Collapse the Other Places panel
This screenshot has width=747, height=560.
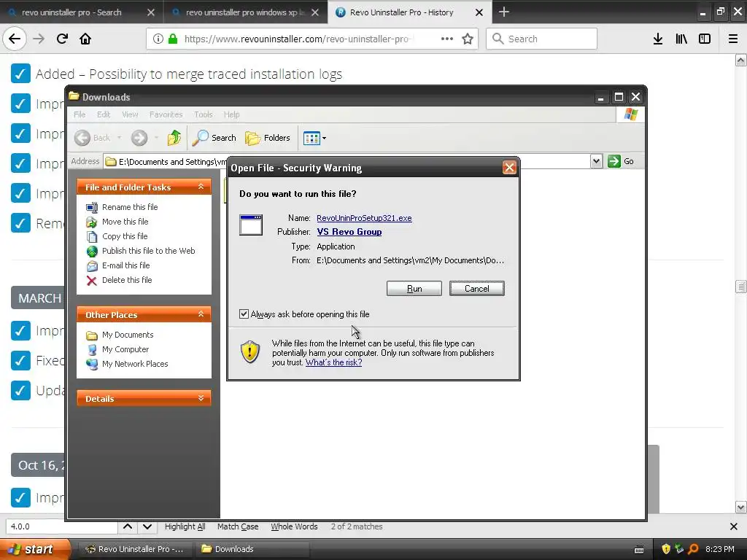click(201, 314)
